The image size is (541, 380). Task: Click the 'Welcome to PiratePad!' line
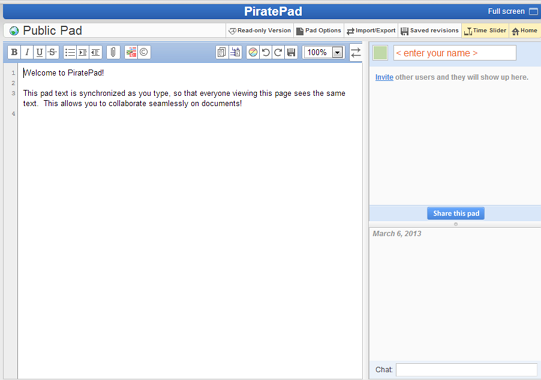(x=63, y=73)
